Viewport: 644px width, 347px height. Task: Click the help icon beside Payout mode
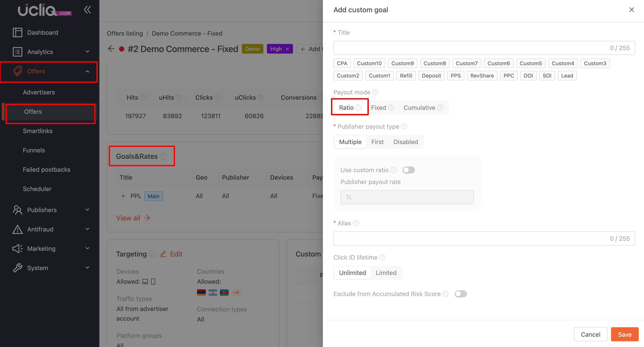pos(375,92)
